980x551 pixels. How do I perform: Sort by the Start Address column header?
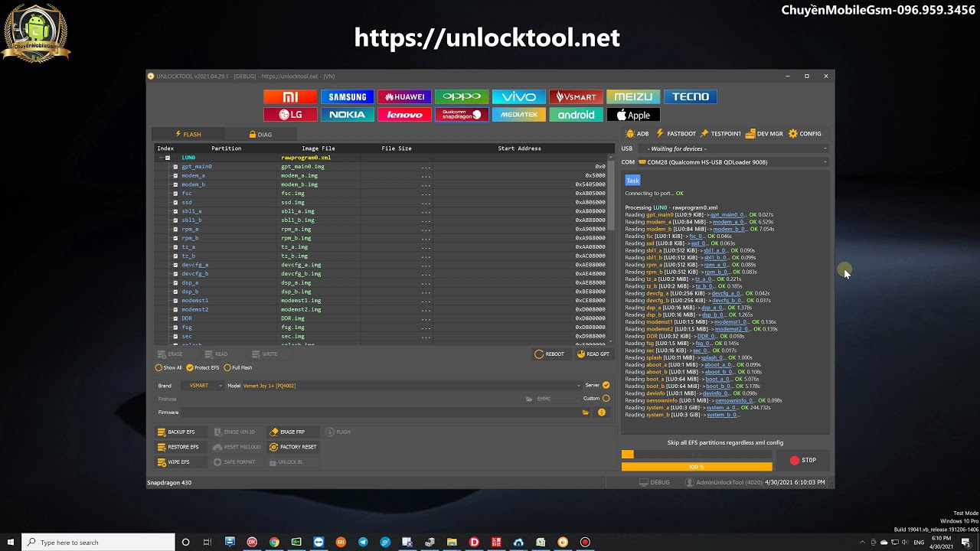coord(519,148)
